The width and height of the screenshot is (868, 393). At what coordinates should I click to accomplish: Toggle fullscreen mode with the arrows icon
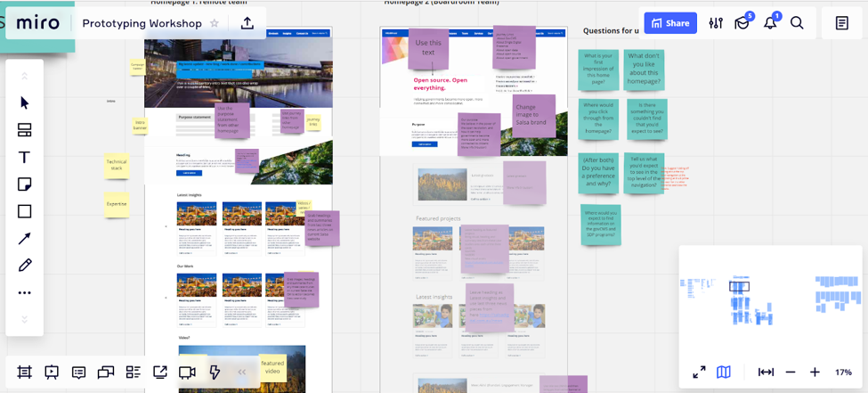[700, 372]
